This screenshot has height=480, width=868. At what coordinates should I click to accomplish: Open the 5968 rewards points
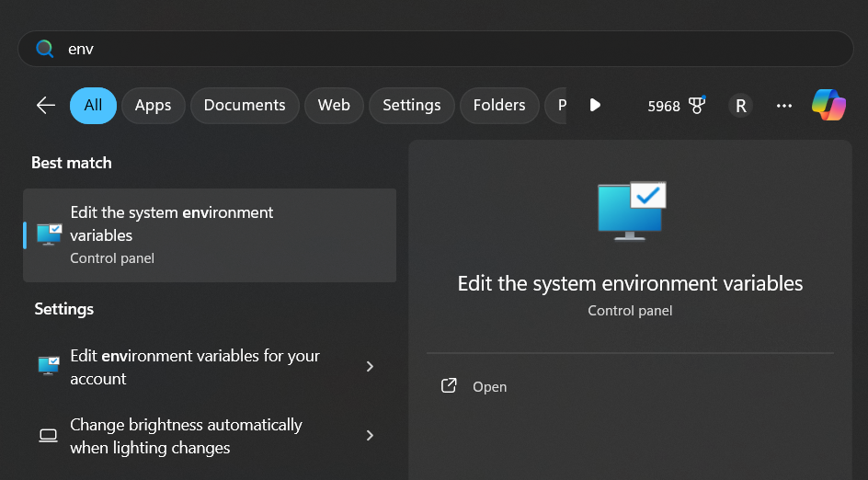(x=664, y=106)
